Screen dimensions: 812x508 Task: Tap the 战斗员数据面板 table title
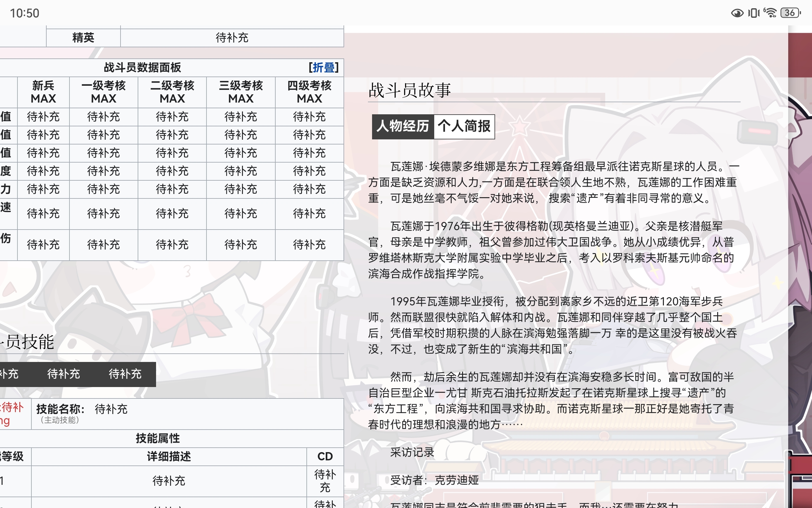click(x=143, y=68)
